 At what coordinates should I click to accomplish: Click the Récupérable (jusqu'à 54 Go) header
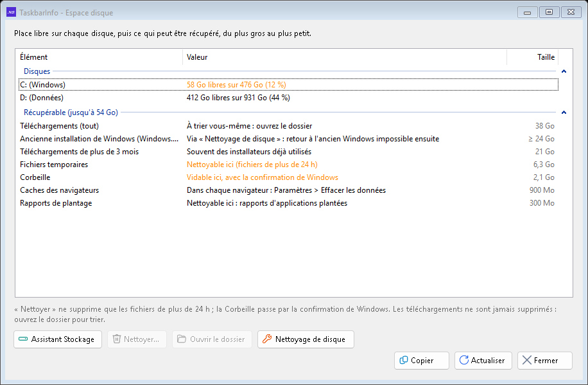[x=71, y=112]
